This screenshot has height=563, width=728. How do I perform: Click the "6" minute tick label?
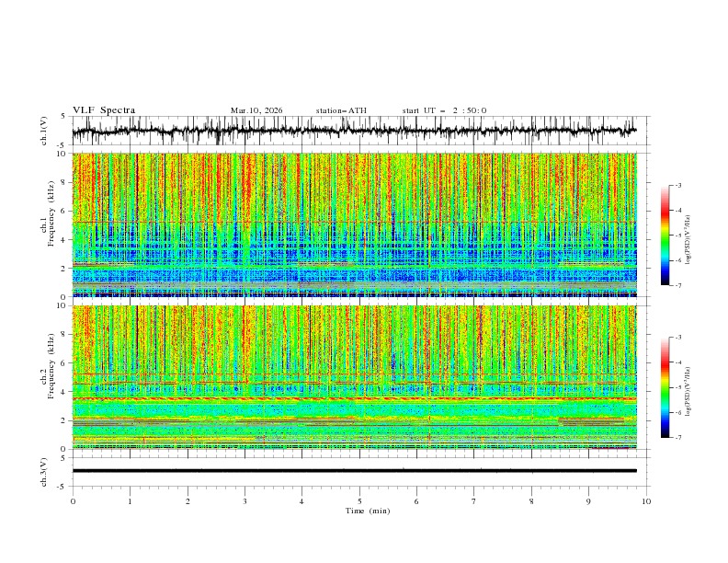[x=416, y=501]
